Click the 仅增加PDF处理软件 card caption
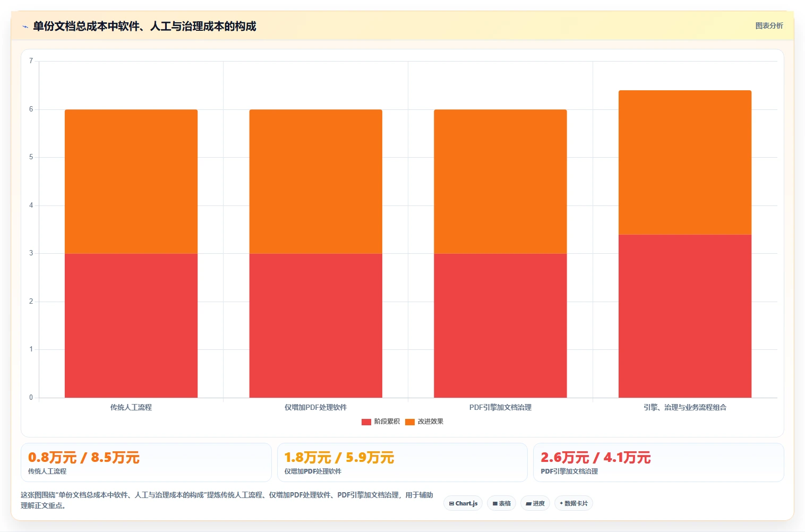Viewport: 805px width, 532px height. click(x=313, y=471)
